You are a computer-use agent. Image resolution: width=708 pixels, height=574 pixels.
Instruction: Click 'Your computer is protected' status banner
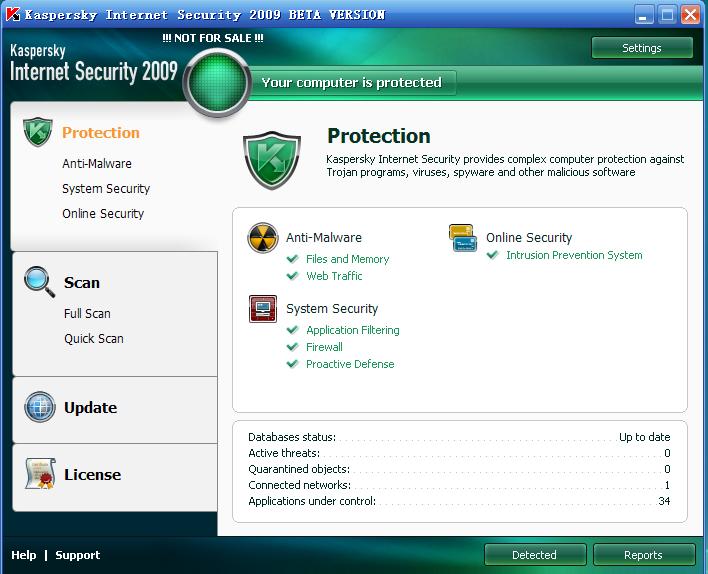tap(352, 83)
